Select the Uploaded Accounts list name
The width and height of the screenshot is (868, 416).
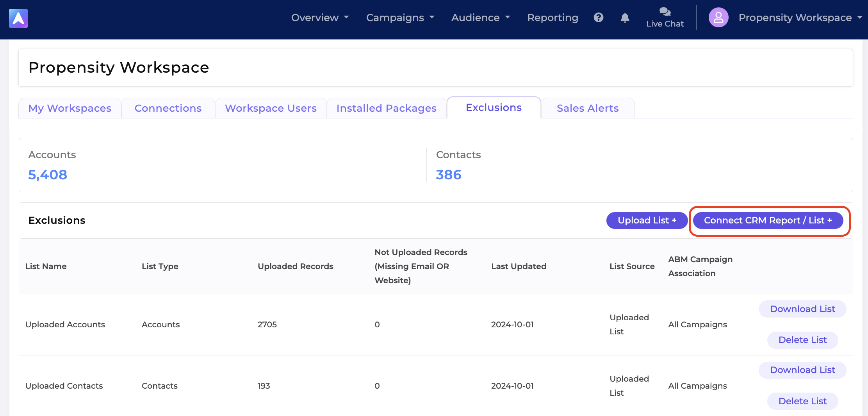[x=65, y=325]
